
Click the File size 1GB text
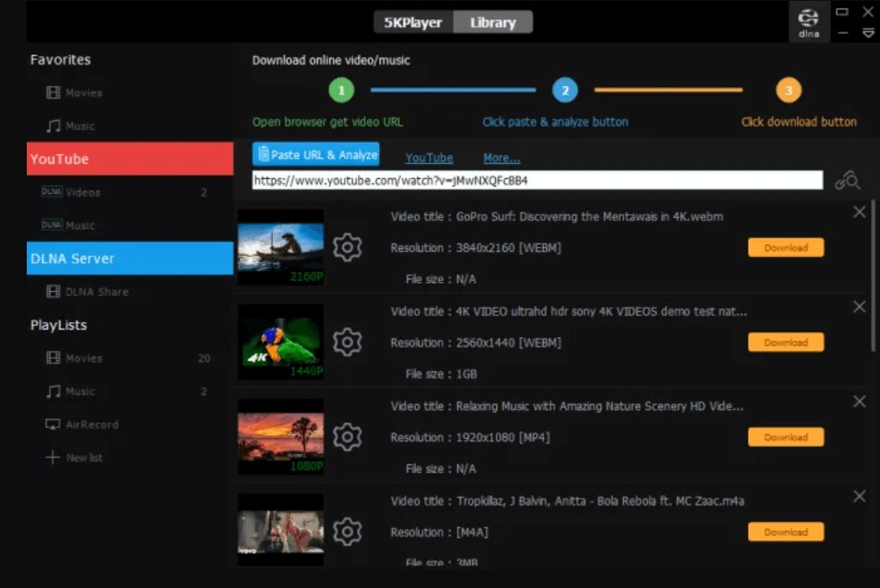[x=441, y=374]
